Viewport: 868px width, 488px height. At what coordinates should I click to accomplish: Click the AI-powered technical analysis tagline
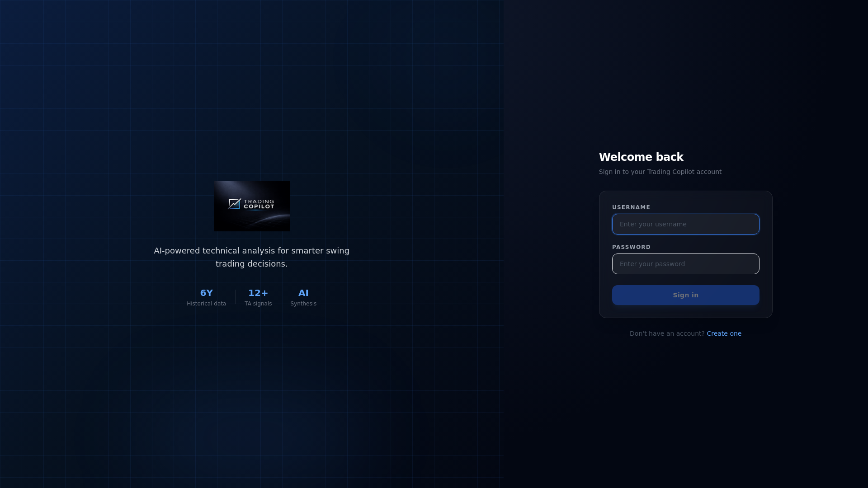click(251, 257)
